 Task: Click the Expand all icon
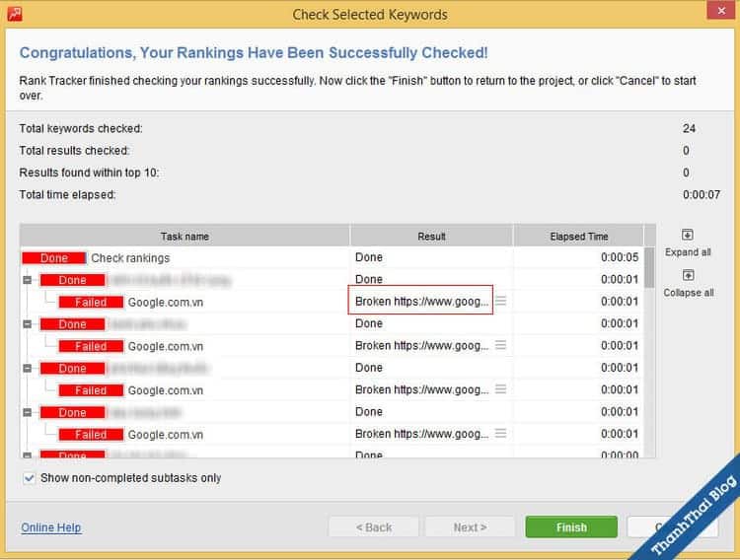pos(688,236)
